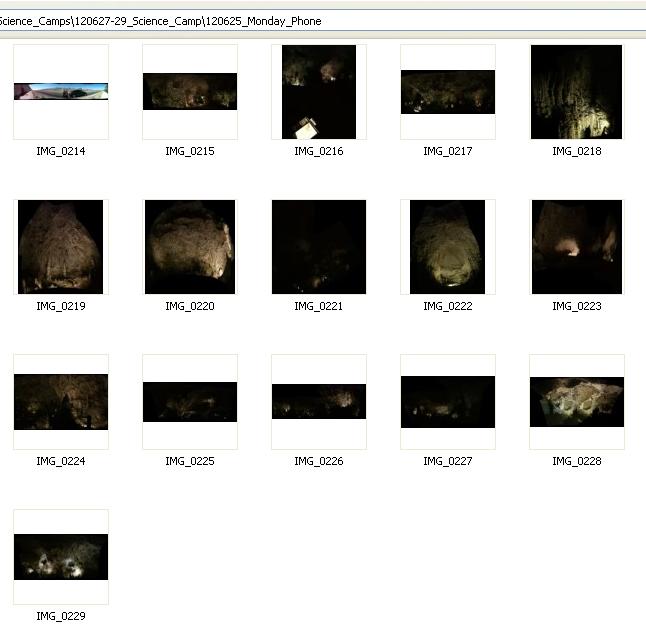Select the IMG_0218 thumbnail image
Screen dimensions: 646x643
click(576, 92)
